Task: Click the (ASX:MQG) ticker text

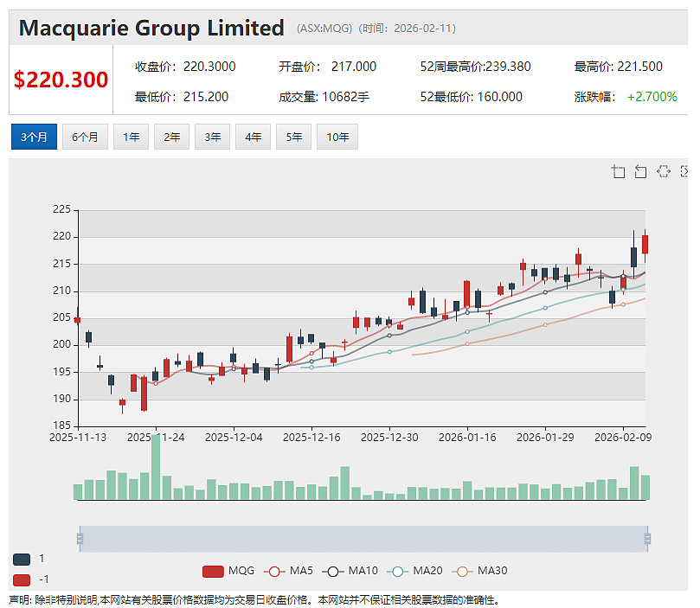Action: (324, 29)
